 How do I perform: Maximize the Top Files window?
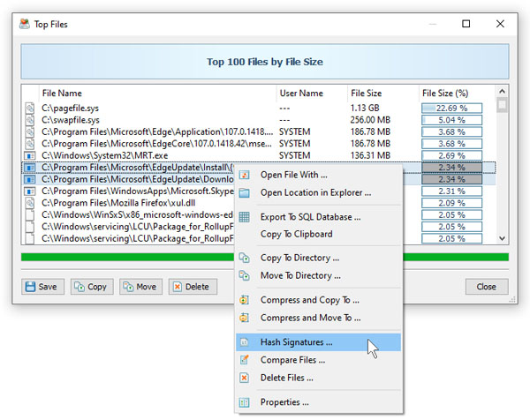pyautogui.click(x=466, y=24)
